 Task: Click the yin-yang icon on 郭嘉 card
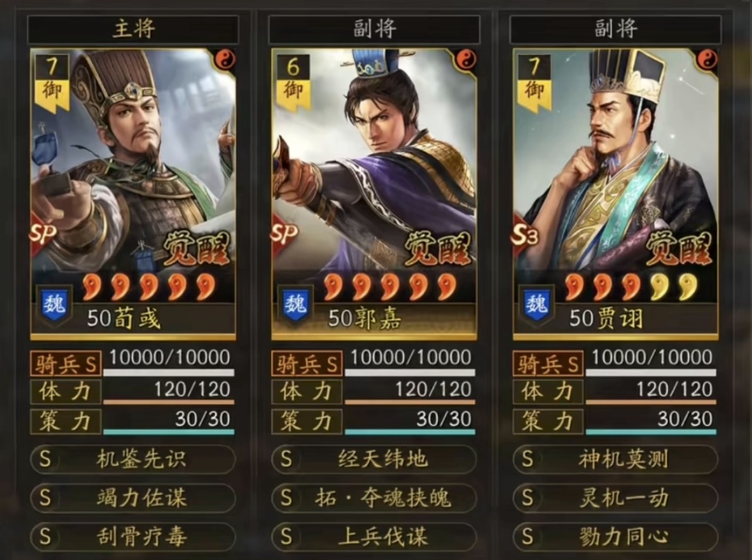[x=465, y=60]
